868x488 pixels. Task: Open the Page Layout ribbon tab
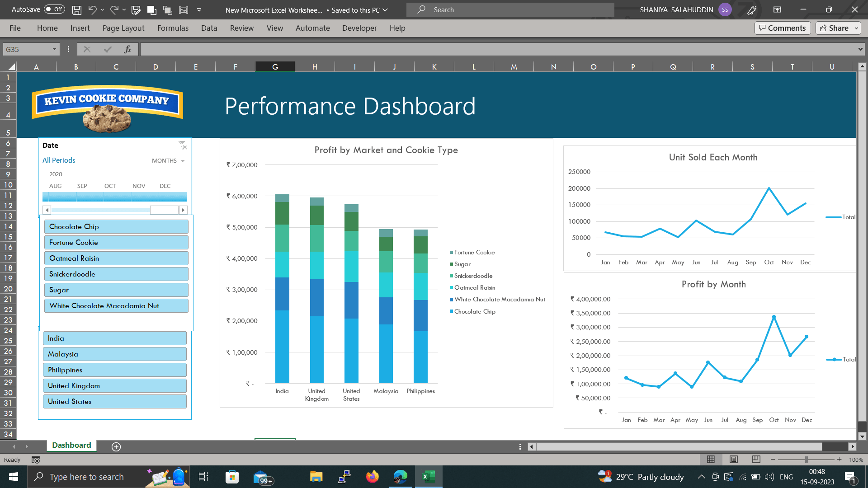(123, 28)
